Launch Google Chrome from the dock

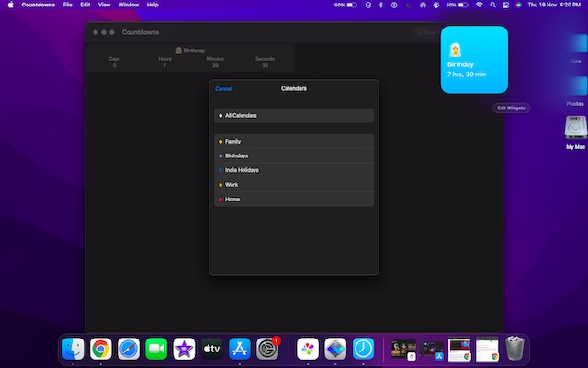point(101,349)
